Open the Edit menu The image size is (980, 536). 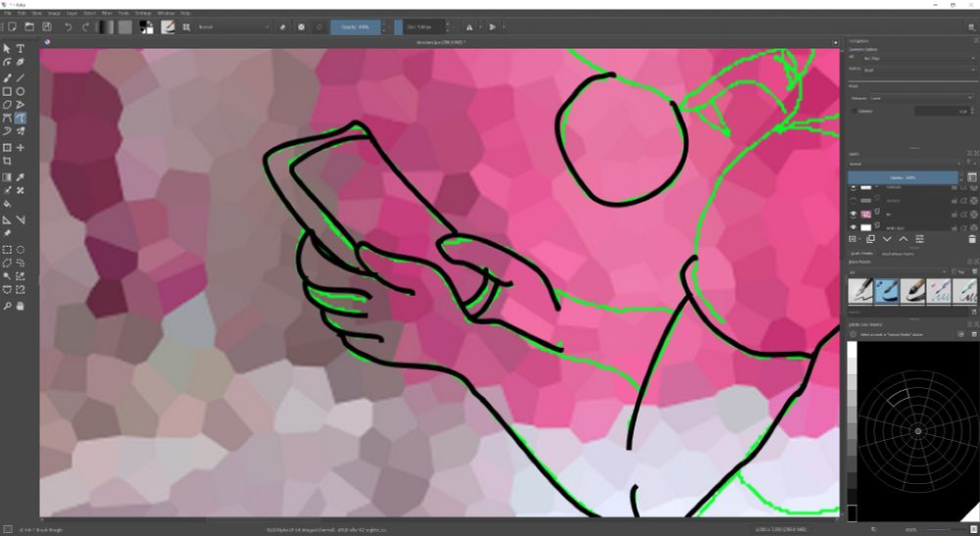tap(22, 13)
